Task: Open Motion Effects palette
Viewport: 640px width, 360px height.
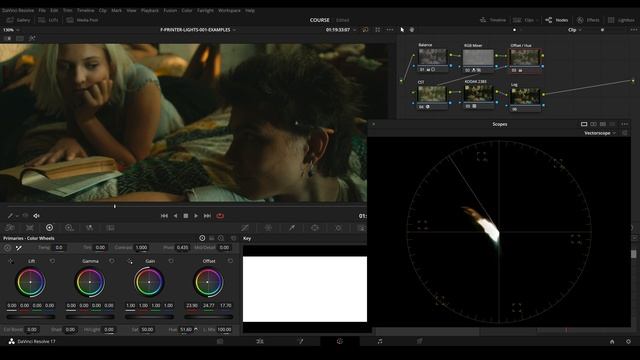Action: tap(110, 228)
